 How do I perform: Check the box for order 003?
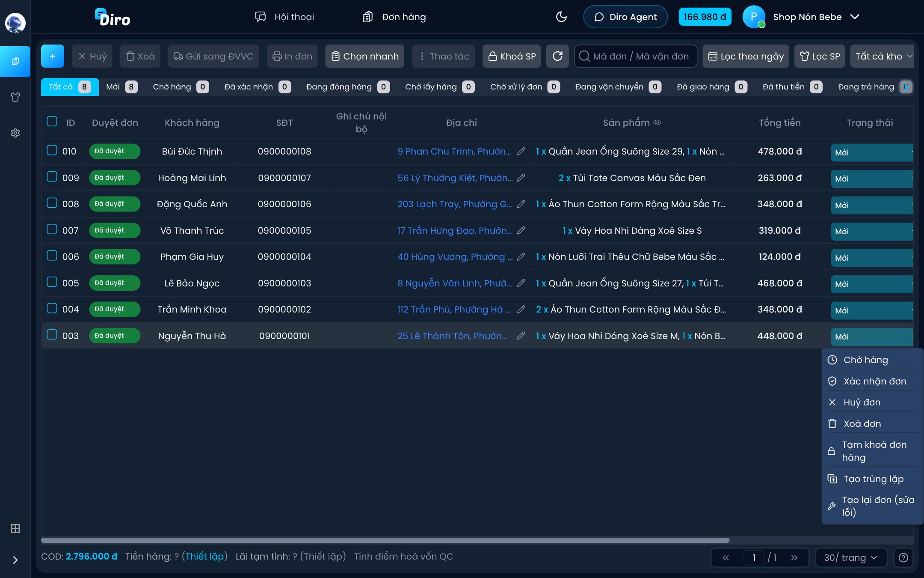[x=52, y=334]
